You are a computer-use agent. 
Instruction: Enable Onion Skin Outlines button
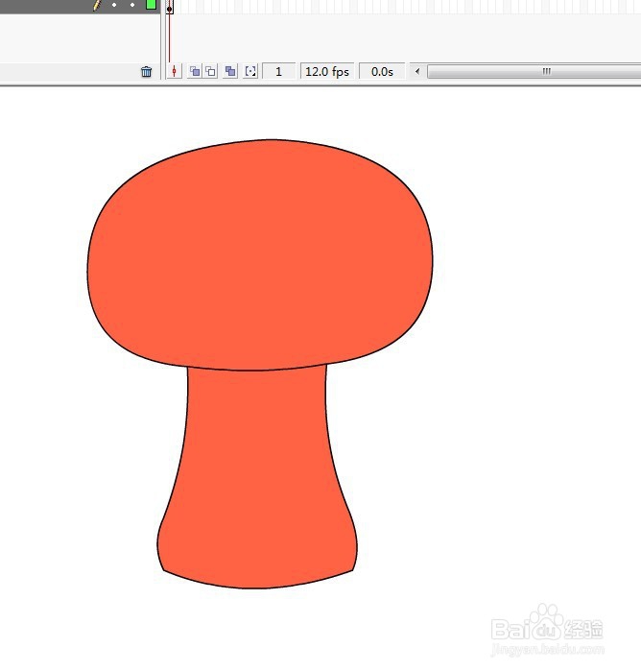pyautogui.click(x=210, y=71)
